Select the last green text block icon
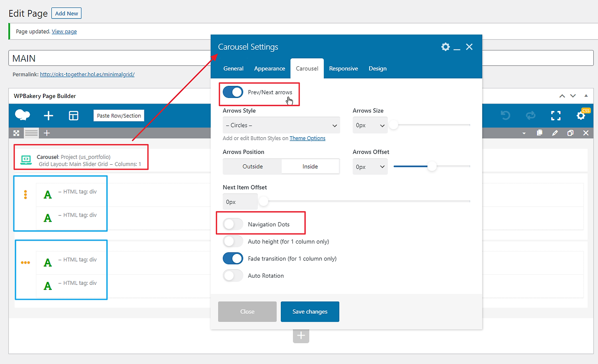598x364 pixels. pos(48,286)
